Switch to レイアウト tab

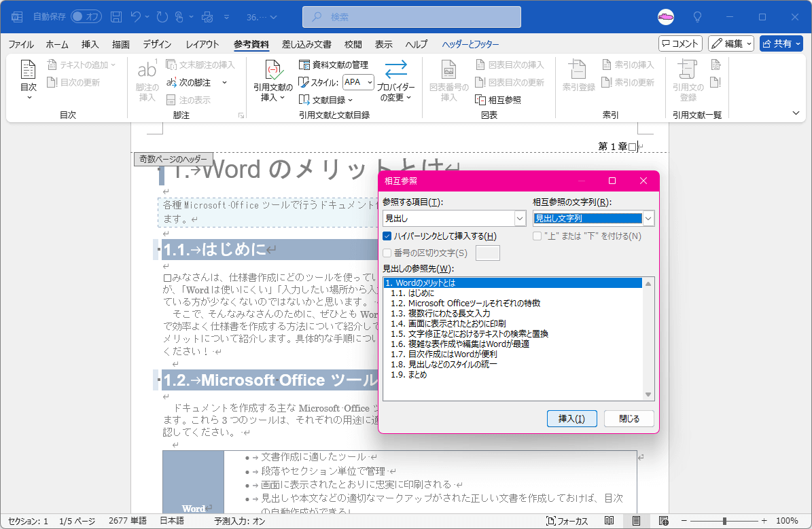[x=202, y=45]
